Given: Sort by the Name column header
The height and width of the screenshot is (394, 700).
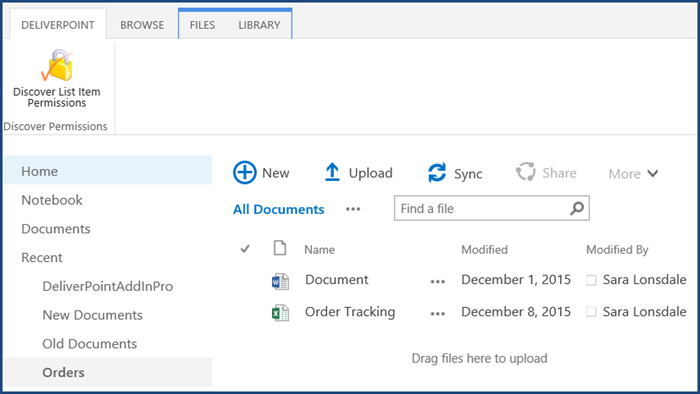Looking at the screenshot, I should (320, 249).
